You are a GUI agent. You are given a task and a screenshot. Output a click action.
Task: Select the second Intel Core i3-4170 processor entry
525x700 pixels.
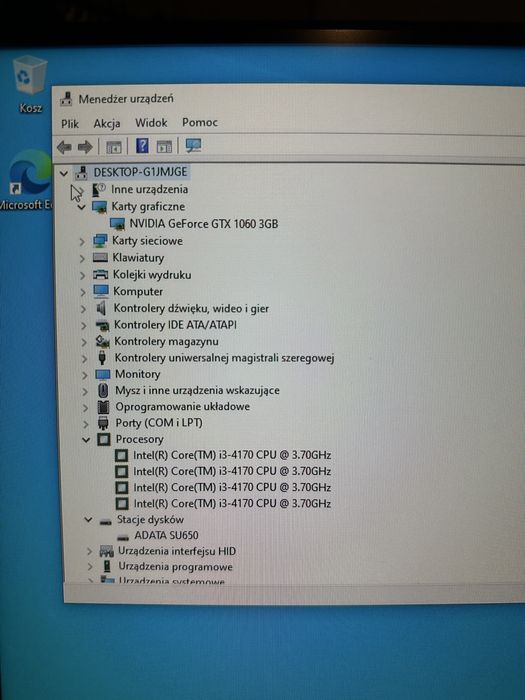pyautogui.click(x=232, y=471)
